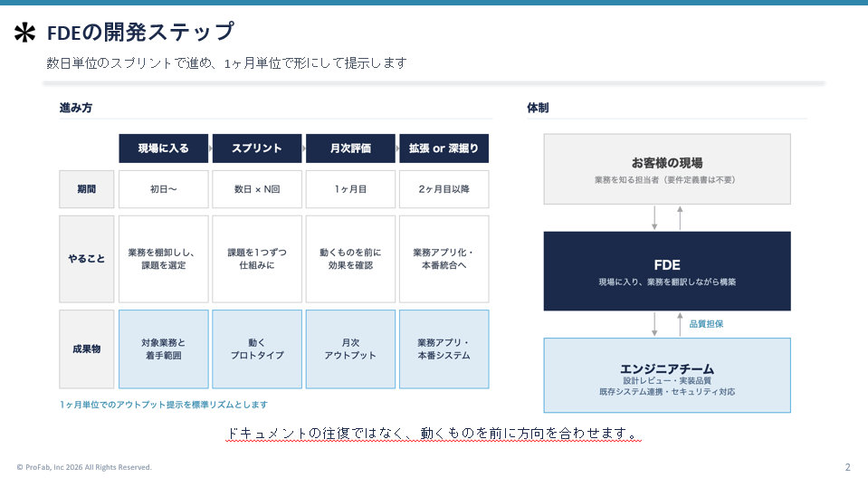The width and height of the screenshot is (868, 487).
Task: Click the text 既存システム連携・セキュリティ対応
Action: point(667,392)
